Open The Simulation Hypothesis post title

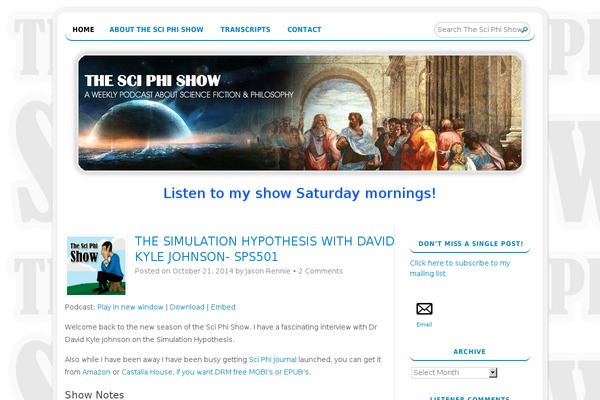coord(264,249)
